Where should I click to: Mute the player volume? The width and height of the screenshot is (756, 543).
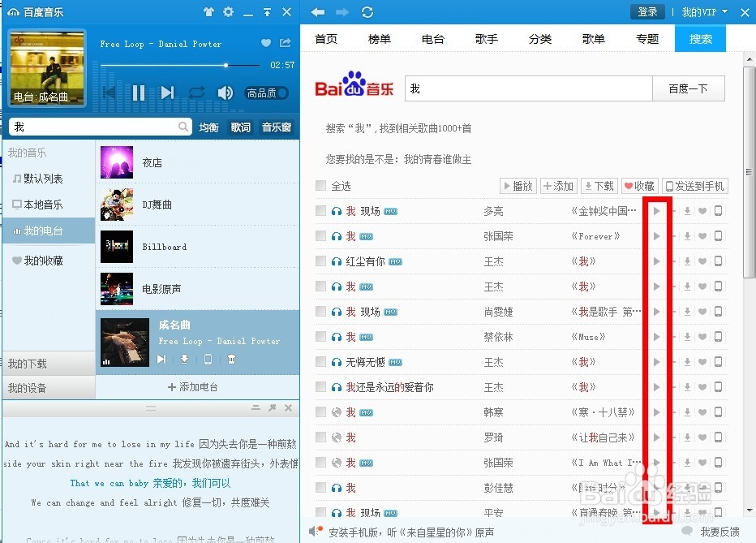click(226, 93)
